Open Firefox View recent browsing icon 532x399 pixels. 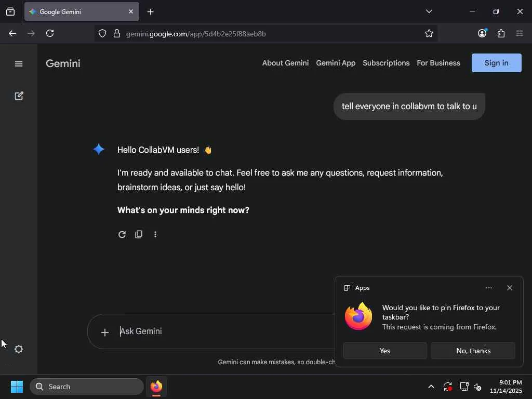point(10,12)
